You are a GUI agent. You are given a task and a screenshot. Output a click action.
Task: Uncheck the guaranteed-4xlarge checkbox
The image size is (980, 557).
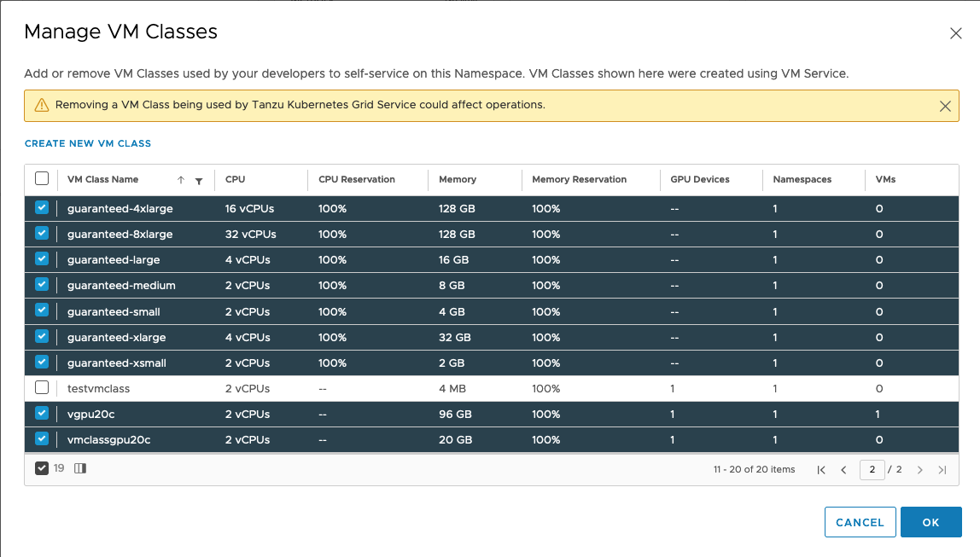[x=42, y=208]
